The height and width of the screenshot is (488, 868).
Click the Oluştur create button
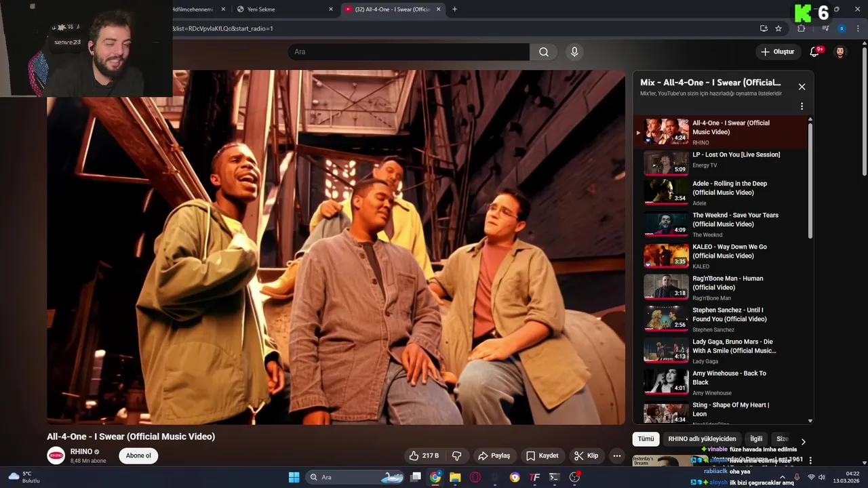pos(777,52)
